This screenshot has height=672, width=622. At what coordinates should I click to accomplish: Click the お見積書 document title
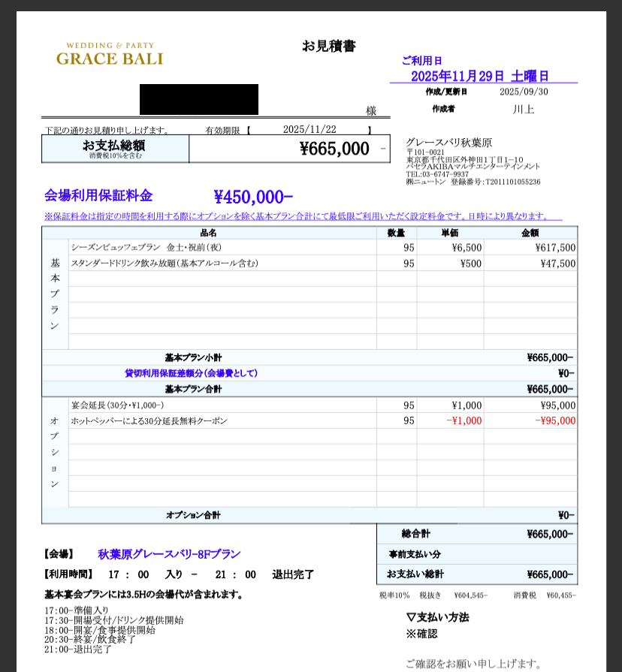pos(328,46)
